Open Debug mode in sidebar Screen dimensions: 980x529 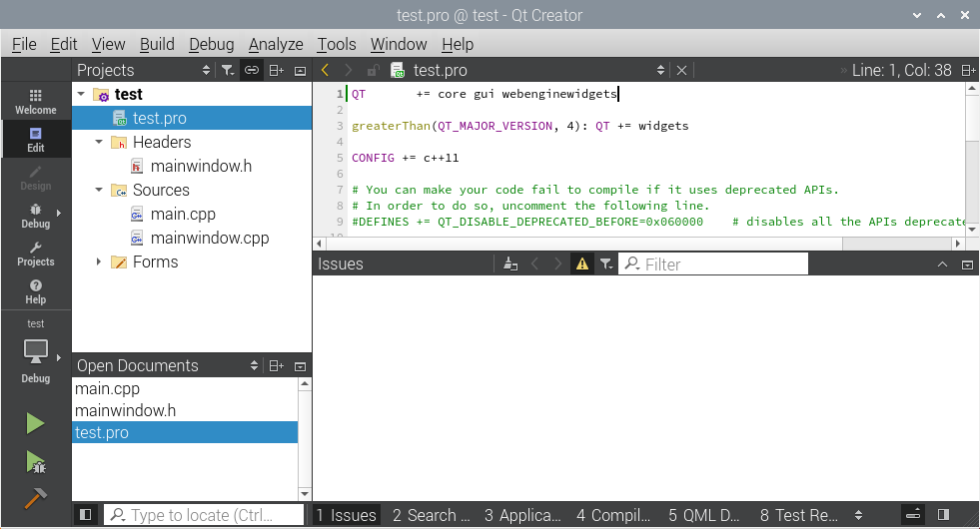click(36, 216)
